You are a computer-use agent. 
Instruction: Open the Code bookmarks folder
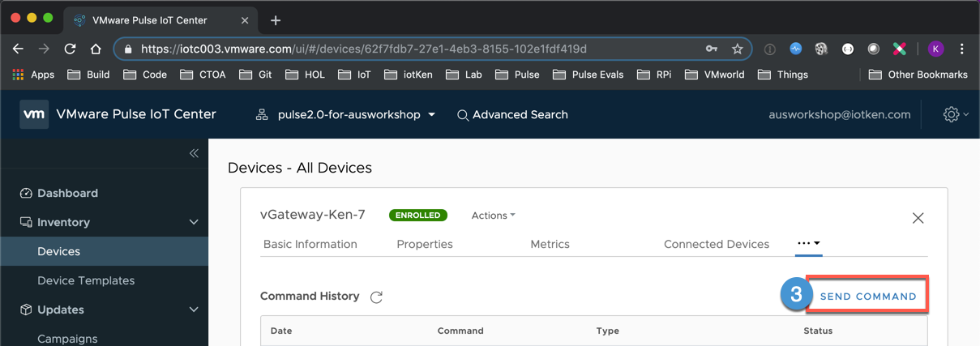tap(145, 75)
